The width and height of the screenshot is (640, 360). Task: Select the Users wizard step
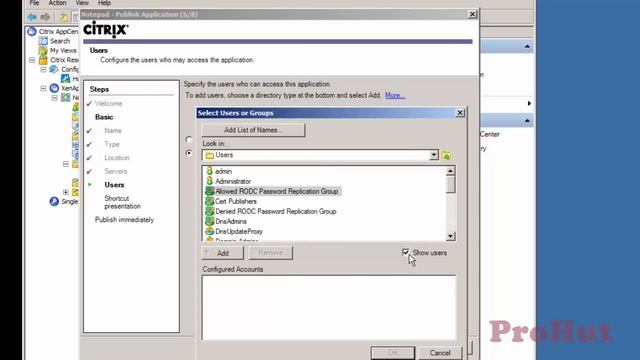click(114, 185)
